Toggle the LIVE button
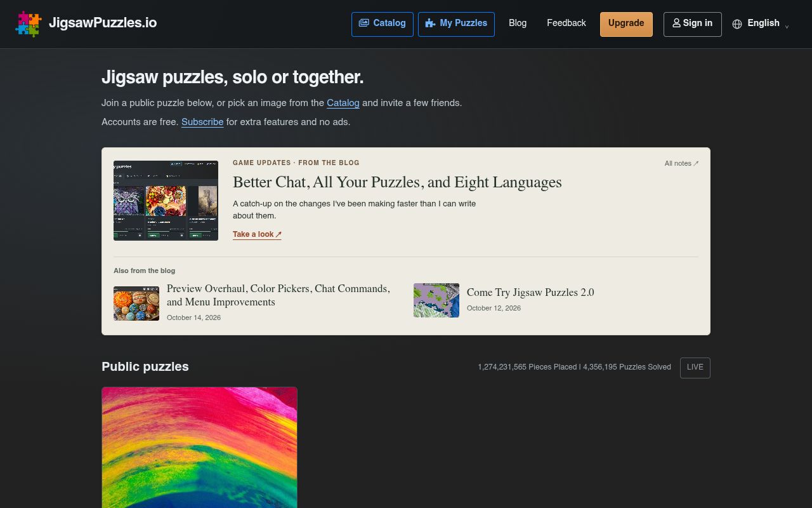Image resolution: width=812 pixels, height=508 pixels. click(x=695, y=368)
